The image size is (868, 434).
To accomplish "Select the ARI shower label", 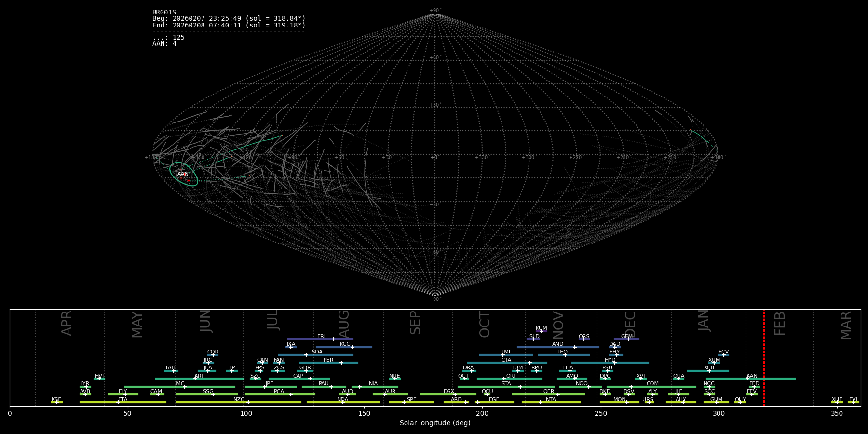I will (x=199, y=376).
